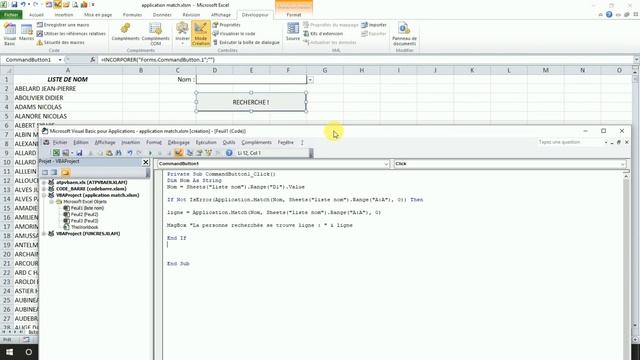The width and height of the screenshot is (640, 360).
Task: Click Find binoculars icon in VBA toolbar
Action: 118,153
